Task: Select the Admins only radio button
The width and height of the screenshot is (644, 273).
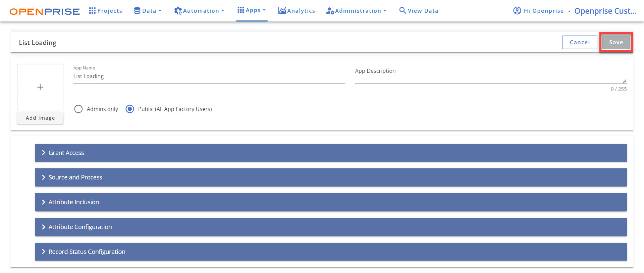Action: (78, 109)
